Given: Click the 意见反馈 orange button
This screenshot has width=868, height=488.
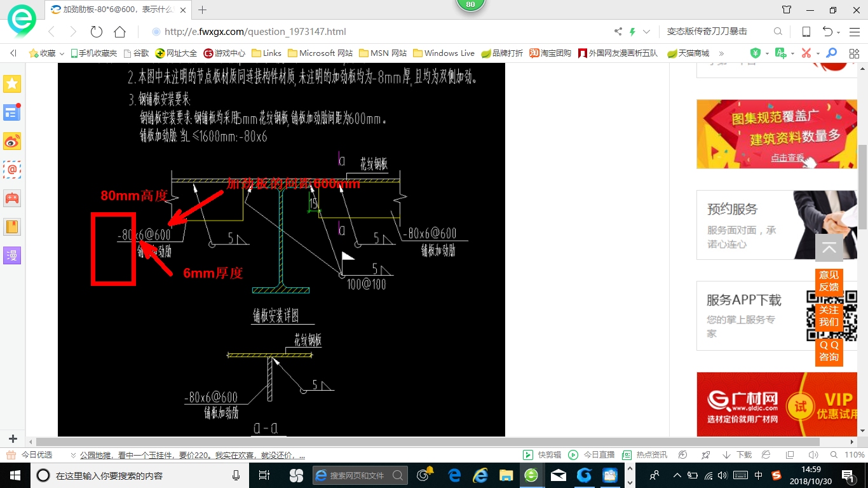Looking at the screenshot, I should [829, 281].
